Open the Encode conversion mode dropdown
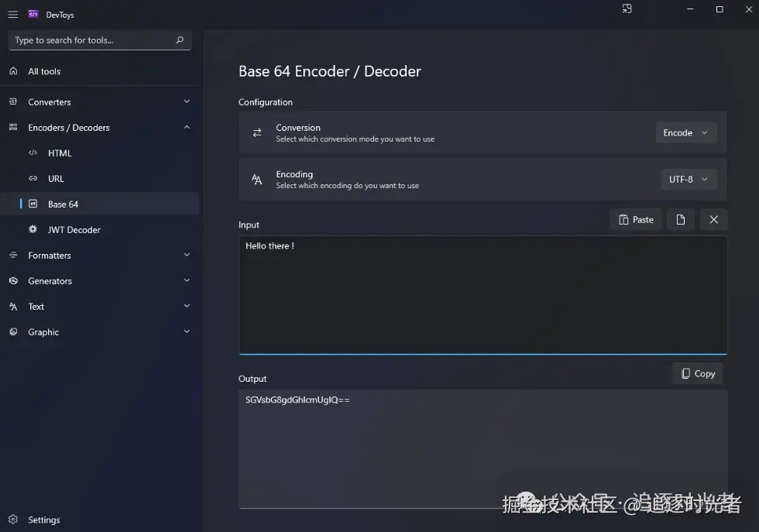This screenshot has height=532, width=759. (x=686, y=132)
